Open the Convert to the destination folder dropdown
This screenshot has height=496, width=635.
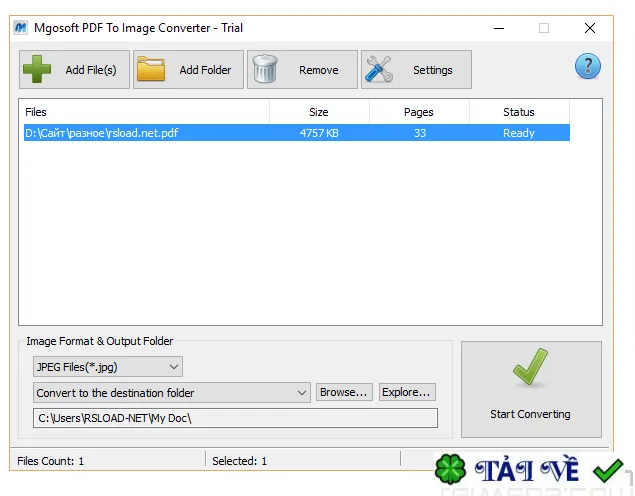(x=172, y=393)
